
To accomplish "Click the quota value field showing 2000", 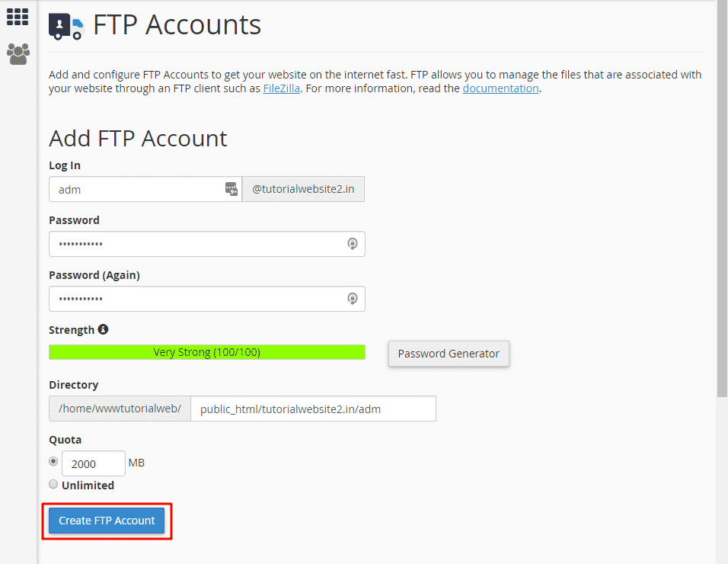I will pos(93,463).
